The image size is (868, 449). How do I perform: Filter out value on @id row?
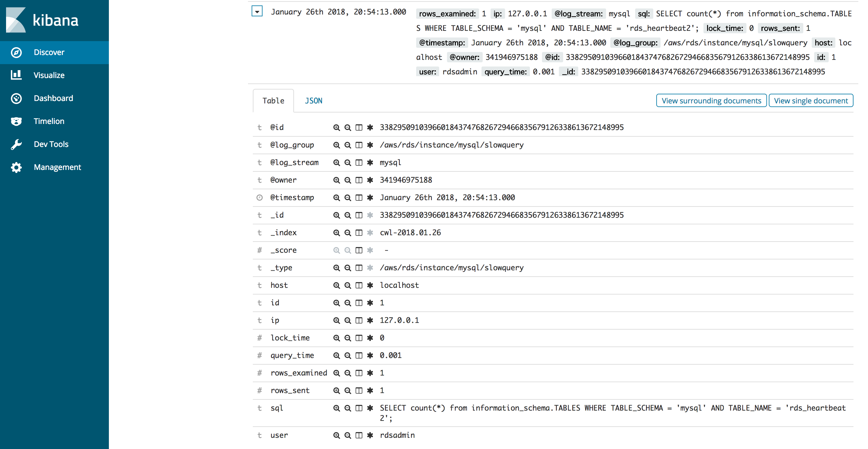(348, 127)
